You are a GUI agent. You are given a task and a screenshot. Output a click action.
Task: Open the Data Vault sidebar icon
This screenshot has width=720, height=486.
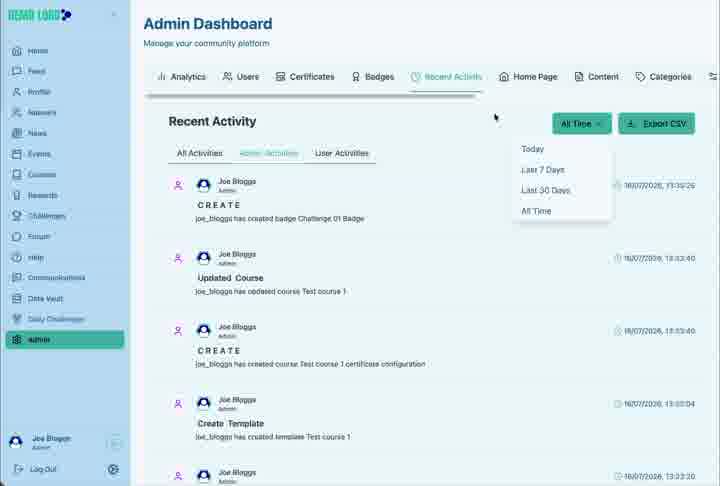(x=17, y=299)
